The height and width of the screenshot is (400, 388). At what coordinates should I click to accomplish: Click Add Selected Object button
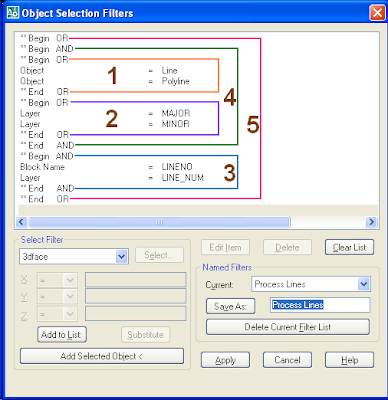pos(102,356)
